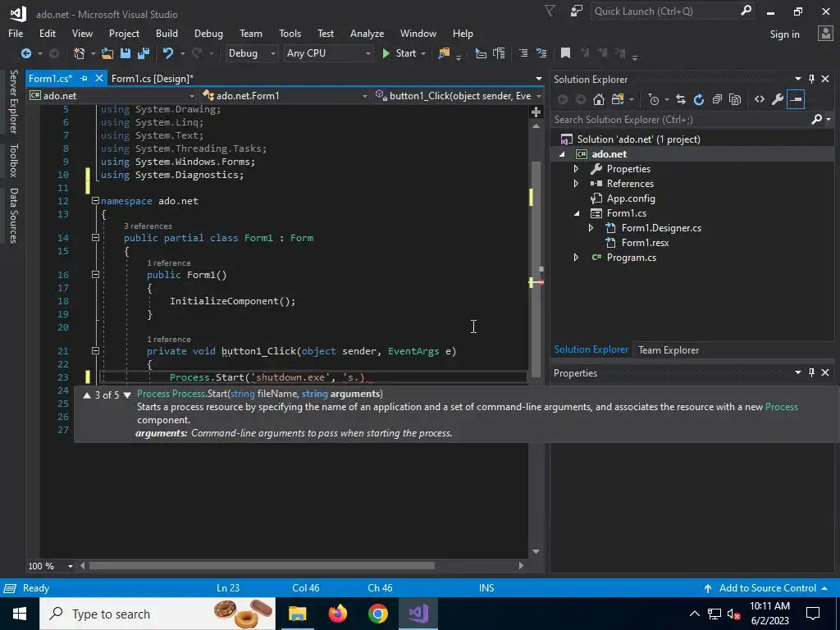The height and width of the screenshot is (630, 840).
Task: Open Properties via wrench icon in Solution Explorer
Action: click(778, 99)
